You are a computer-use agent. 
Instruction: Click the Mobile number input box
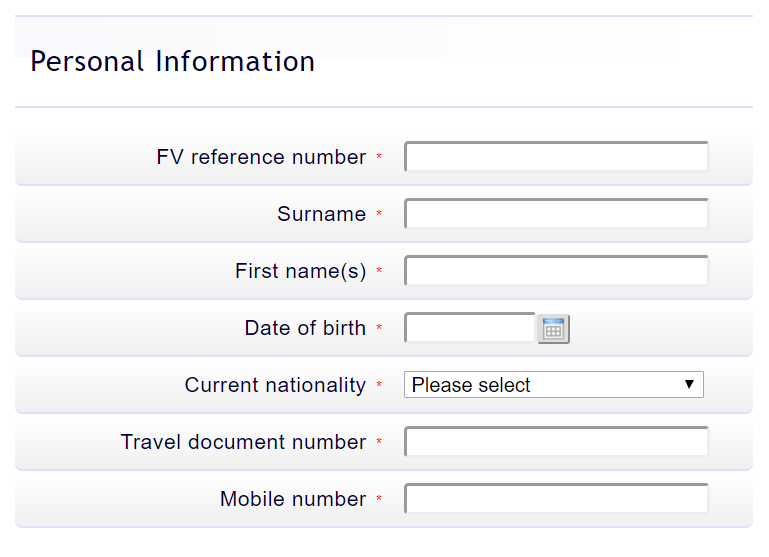pyautogui.click(x=556, y=499)
